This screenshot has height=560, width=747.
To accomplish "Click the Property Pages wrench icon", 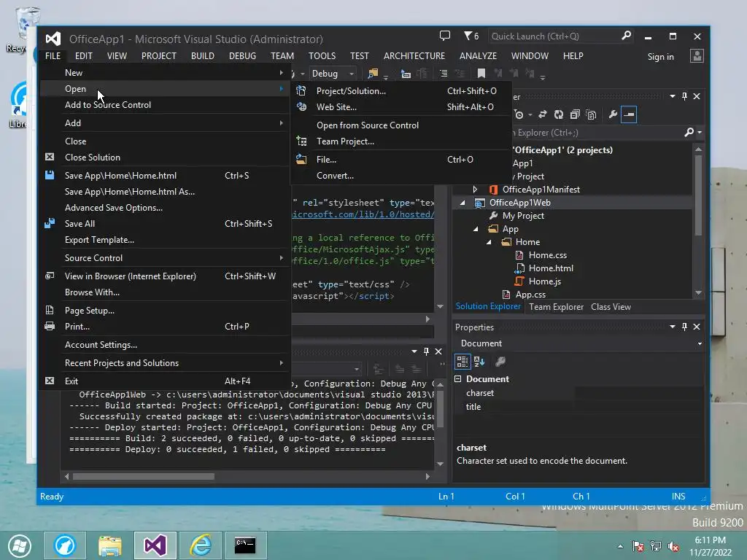I will [500, 362].
